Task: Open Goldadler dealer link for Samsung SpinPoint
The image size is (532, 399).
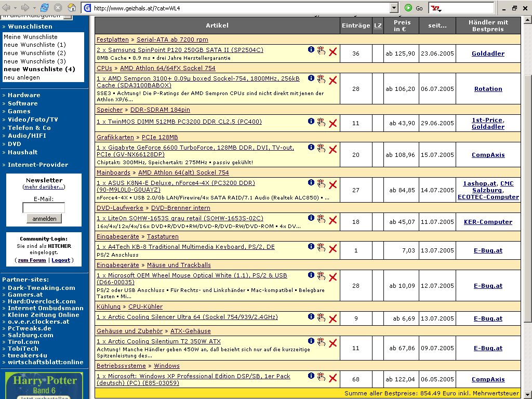Action: pos(488,54)
